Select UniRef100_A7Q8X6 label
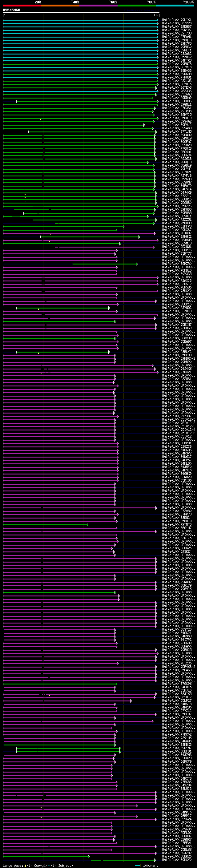This screenshot has height=868, width=197. coord(177,149)
